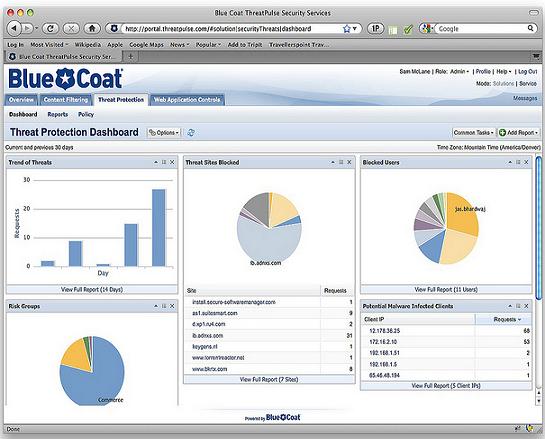
Task: Open the Add Report dropdown
Action: coord(518,133)
